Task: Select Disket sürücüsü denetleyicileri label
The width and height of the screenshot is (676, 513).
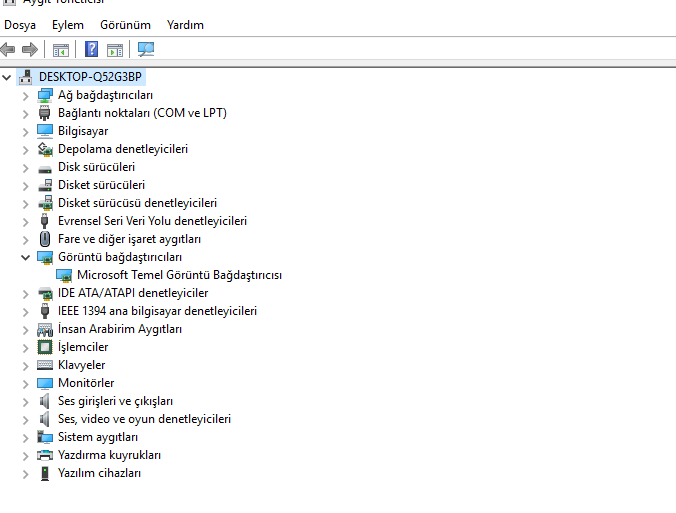Action: click(138, 203)
